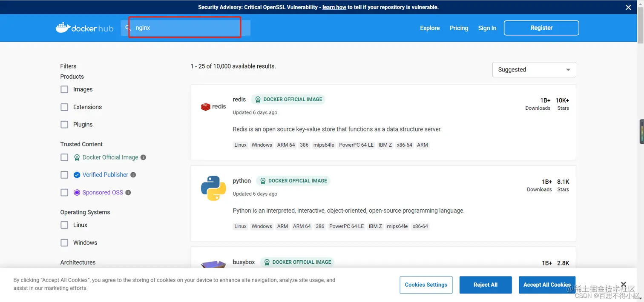Open the python repository title
644x302 pixels.
pyautogui.click(x=241, y=181)
